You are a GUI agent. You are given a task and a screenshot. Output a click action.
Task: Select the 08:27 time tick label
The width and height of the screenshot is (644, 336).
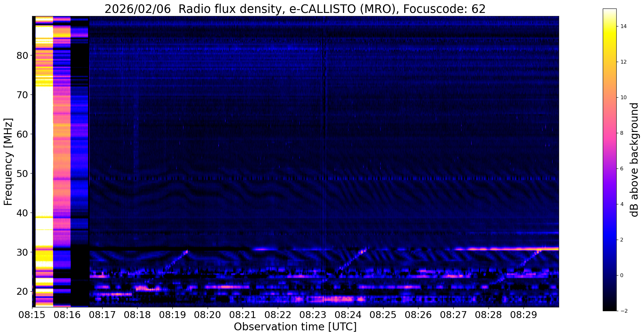point(453,315)
